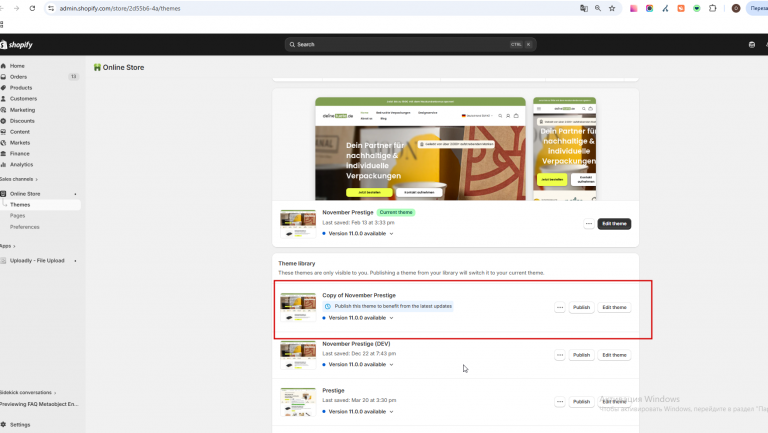Click the store icon at top right of Shopify bar
768x433 pixels.
pyautogui.click(x=752, y=45)
